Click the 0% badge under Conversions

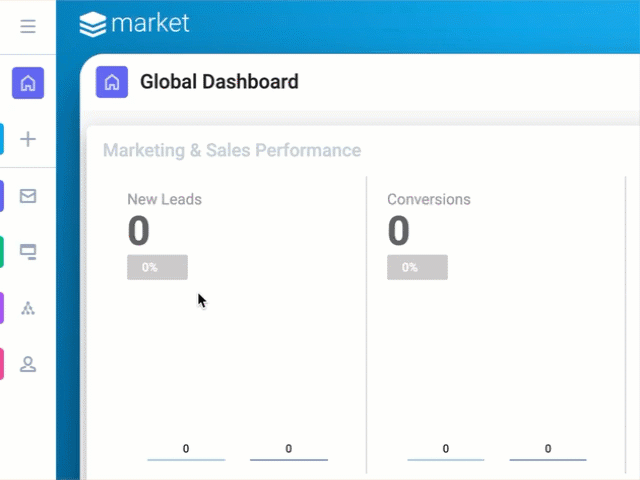[x=417, y=268]
